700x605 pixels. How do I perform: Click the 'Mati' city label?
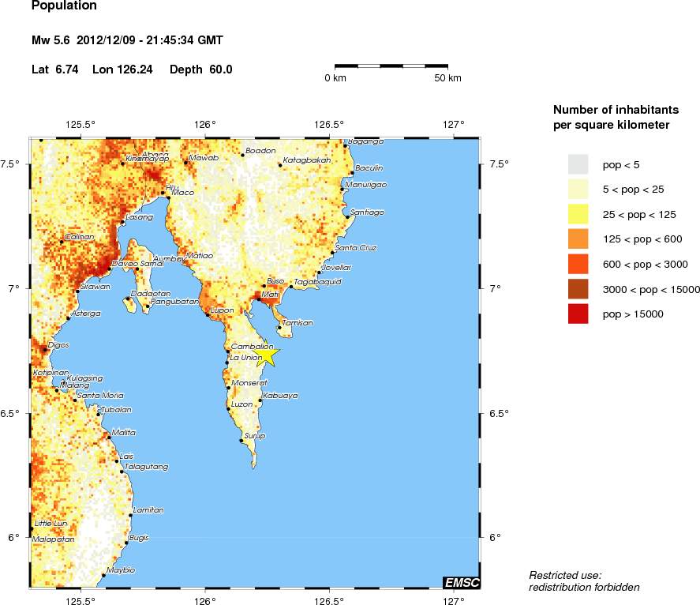(x=270, y=294)
